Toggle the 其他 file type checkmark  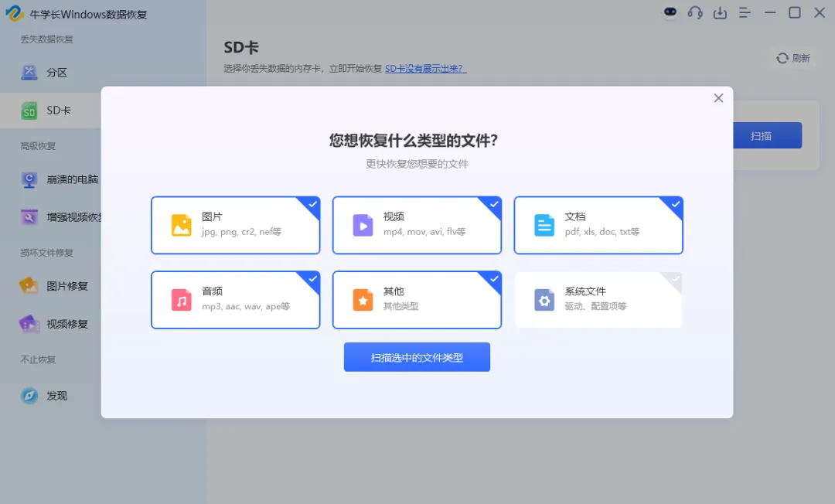point(494,279)
